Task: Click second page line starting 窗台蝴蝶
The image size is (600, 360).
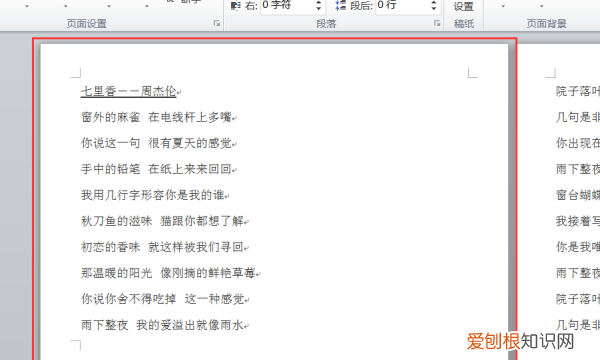Action: pyautogui.click(x=578, y=195)
